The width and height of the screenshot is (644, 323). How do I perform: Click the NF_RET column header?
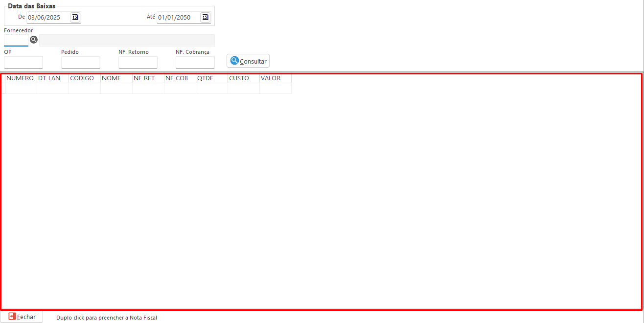148,78
